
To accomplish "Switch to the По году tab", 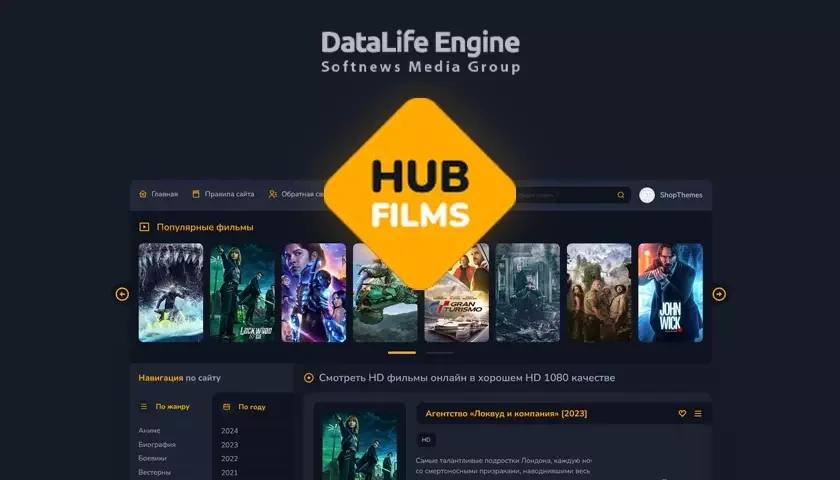I will coord(252,407).
